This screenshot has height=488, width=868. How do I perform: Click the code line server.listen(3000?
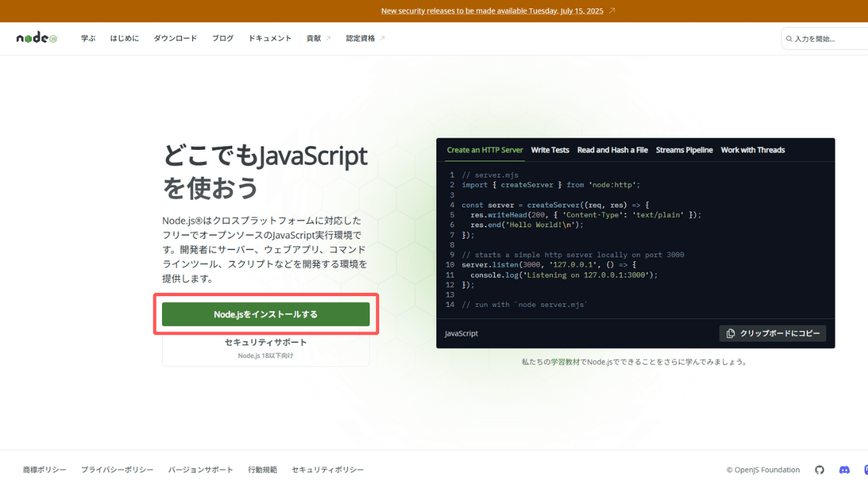point(549,265)
